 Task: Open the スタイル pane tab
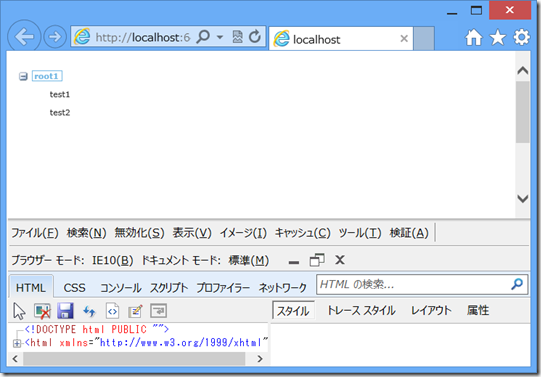click(x=293, y=311)
